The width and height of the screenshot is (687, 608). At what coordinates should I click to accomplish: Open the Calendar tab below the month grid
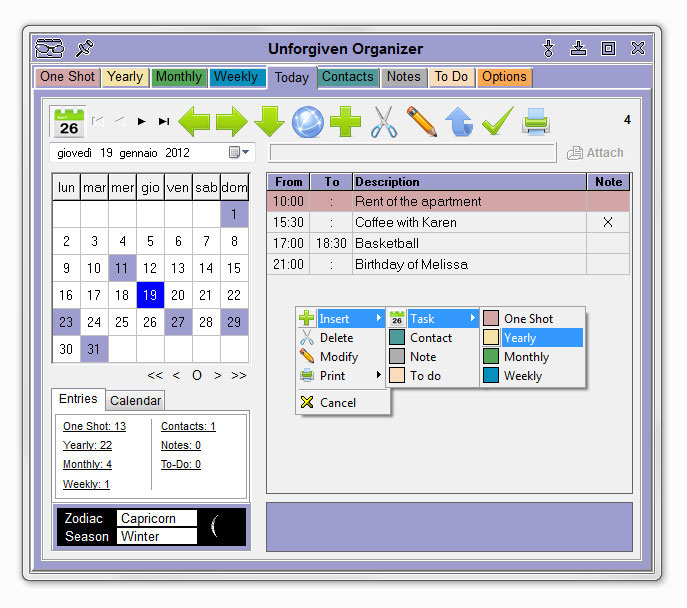(x=135, y=400)
